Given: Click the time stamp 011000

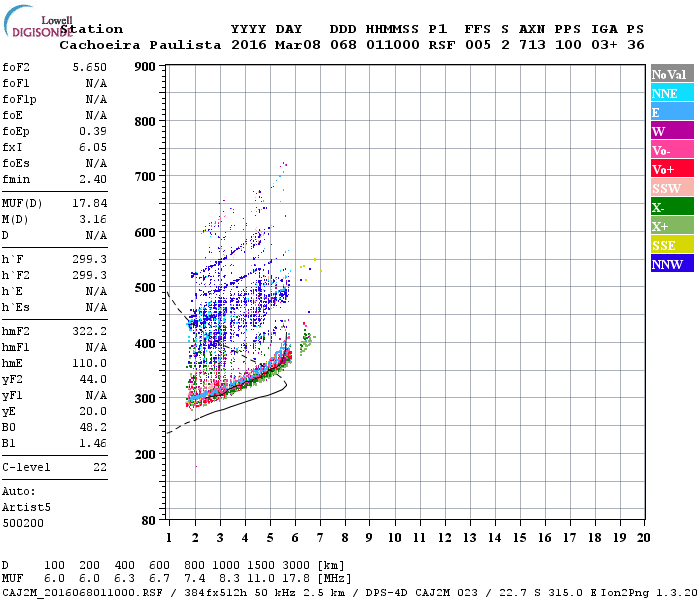Looking at the screenshot, I should (393, 45).
